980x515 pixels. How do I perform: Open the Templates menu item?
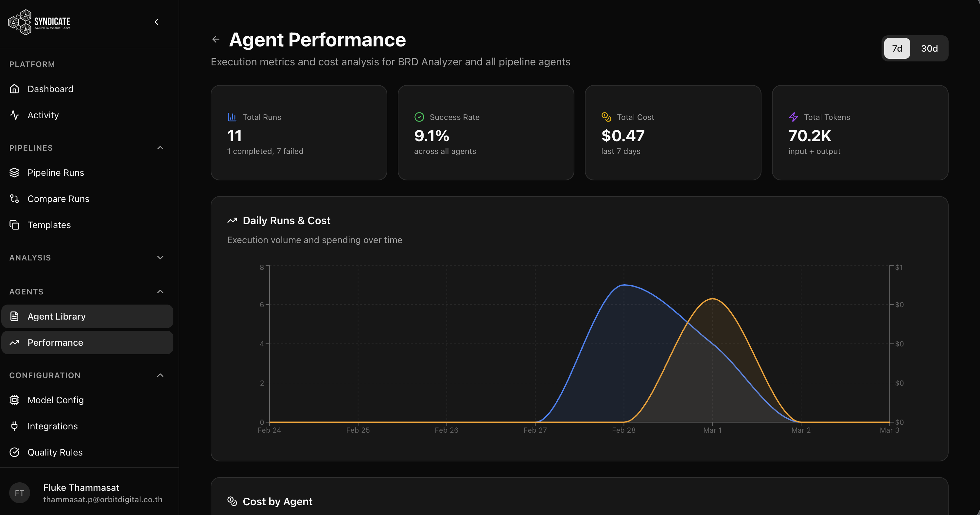(49, 225)
